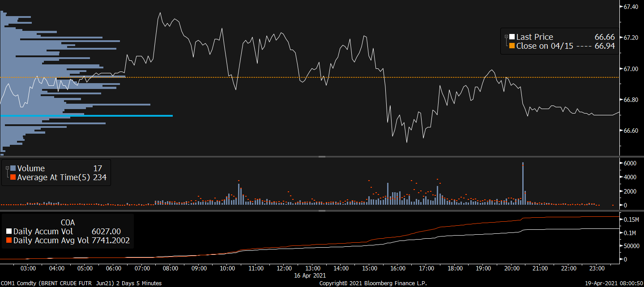Click the white Last Price color swatch
Screen dimensions: 644x287
[x=512, y=37]
